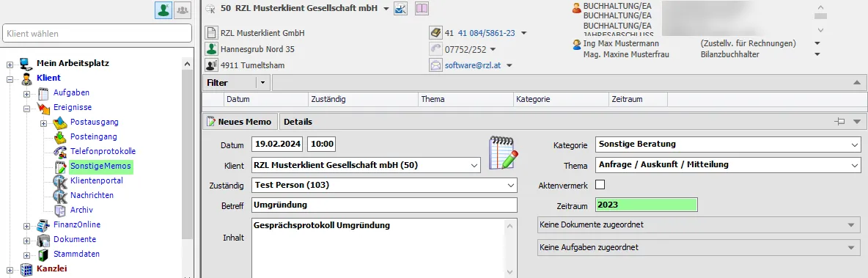Screen dimensions: 868x278
Task: Expand the Kanzlei tree node
Action: click(x=10, y=269)
